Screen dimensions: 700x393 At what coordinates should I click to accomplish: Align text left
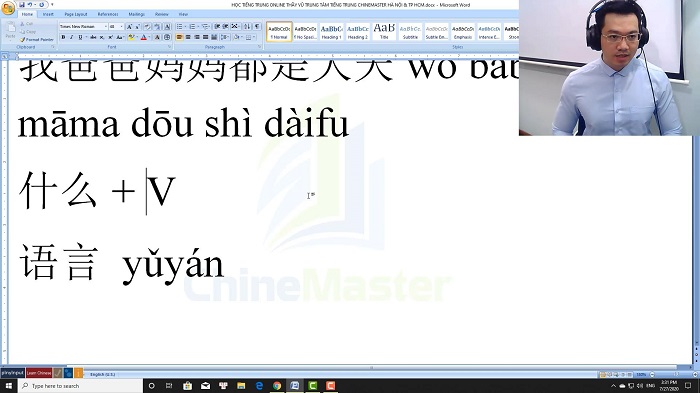pyautogui.click(x=179, y=37)
